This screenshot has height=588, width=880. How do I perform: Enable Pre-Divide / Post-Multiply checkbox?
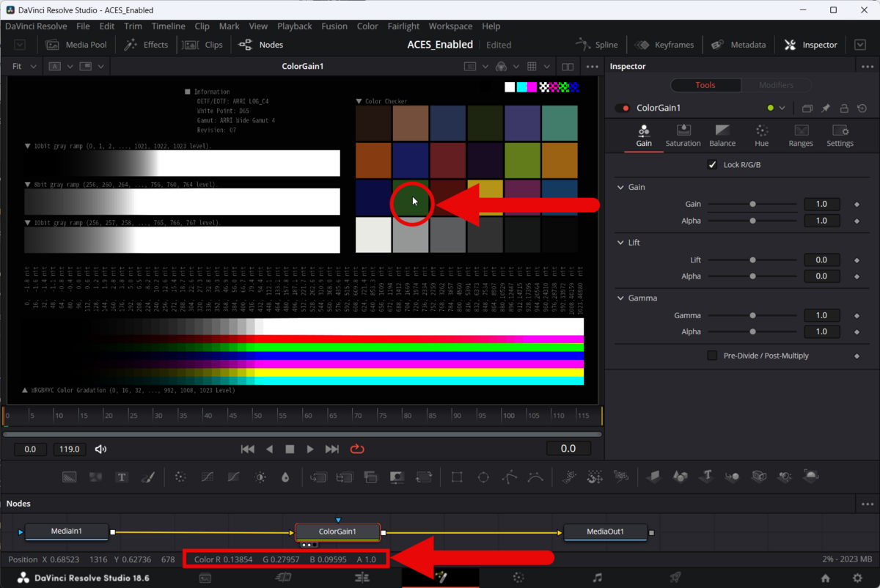(712, 356)
